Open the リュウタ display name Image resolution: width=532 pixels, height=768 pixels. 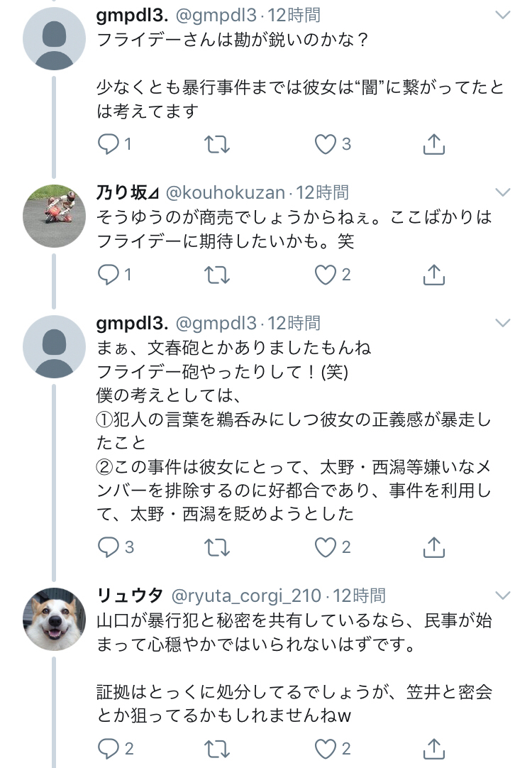click(130, 596)
